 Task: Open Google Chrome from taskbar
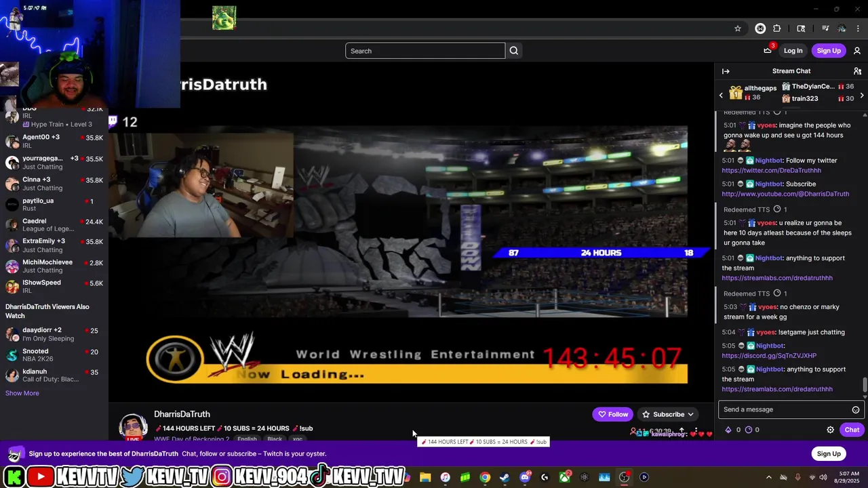click(485, 477)
